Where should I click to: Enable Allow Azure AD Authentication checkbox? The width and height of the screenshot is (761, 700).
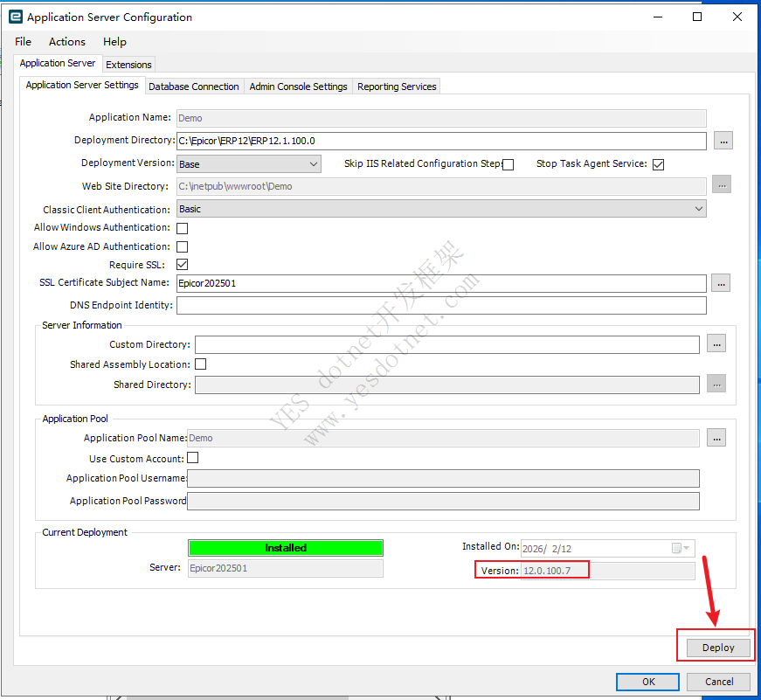click(x=183, y=247)
